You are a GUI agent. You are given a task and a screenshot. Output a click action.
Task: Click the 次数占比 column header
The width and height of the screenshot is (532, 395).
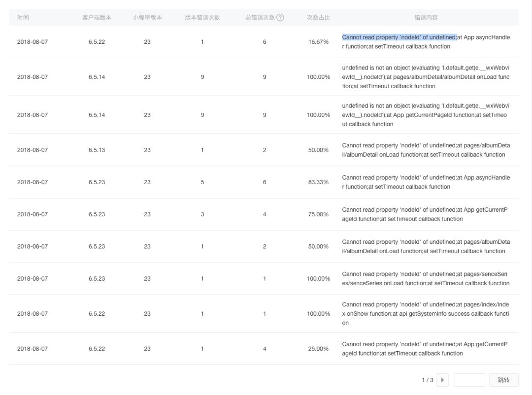point(318,18)
